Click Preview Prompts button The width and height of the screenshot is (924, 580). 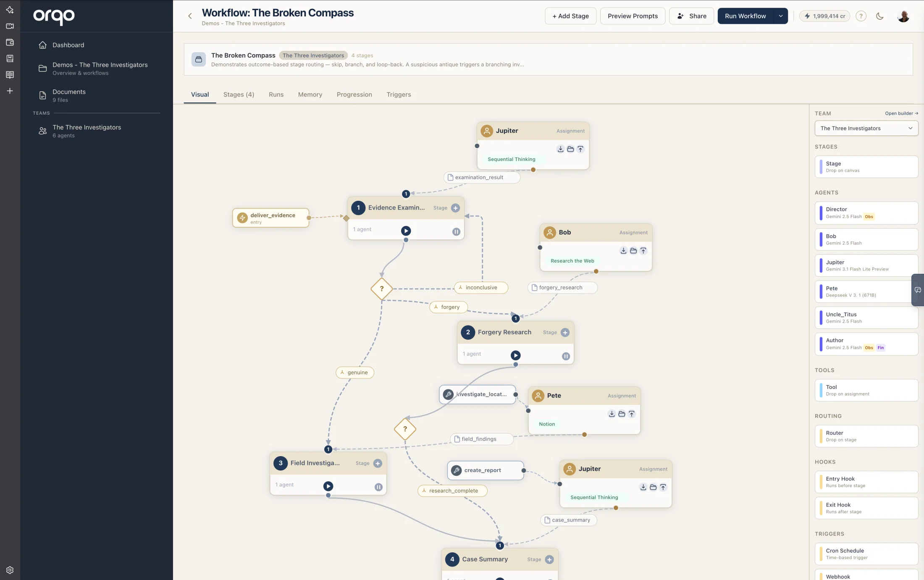[x=633, y=16]
